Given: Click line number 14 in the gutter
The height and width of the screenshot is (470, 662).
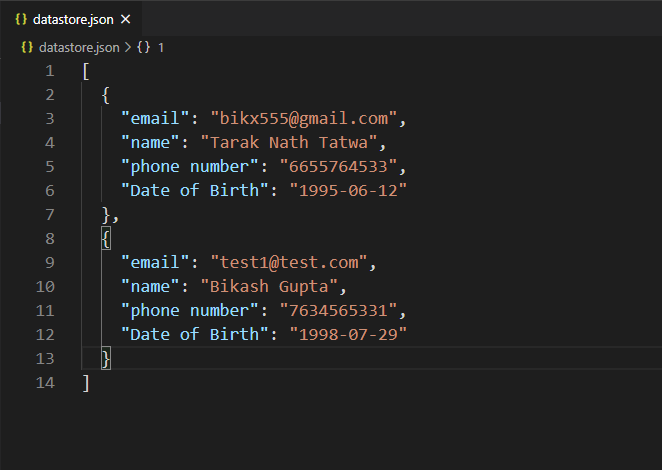Looking at the screenshot, I should (x=45, y=383).
